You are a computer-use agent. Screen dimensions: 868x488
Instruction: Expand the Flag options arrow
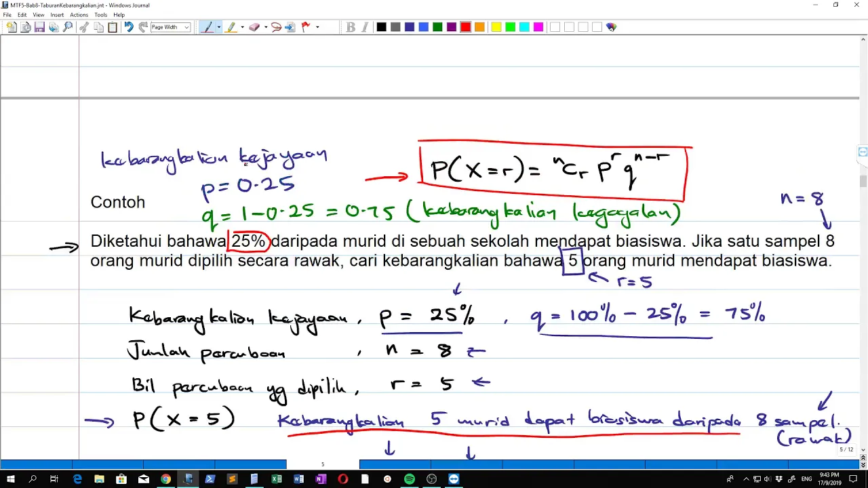tap(317, 27)
